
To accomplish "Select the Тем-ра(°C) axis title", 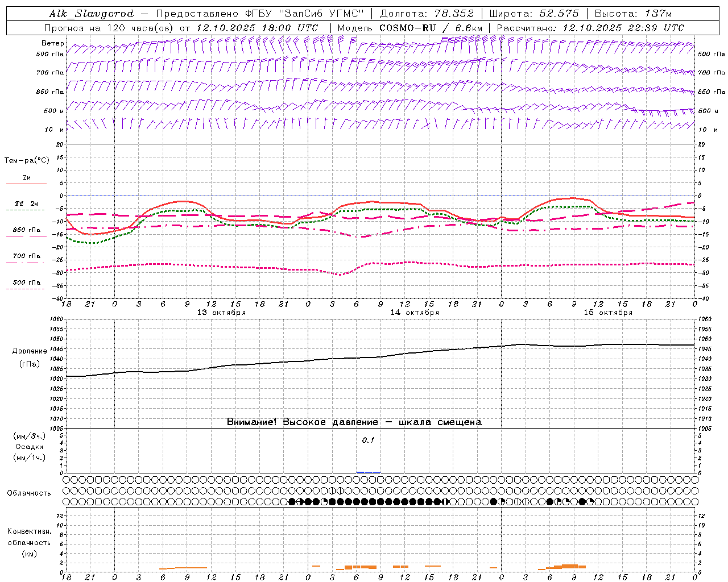I will click(27, 161).
